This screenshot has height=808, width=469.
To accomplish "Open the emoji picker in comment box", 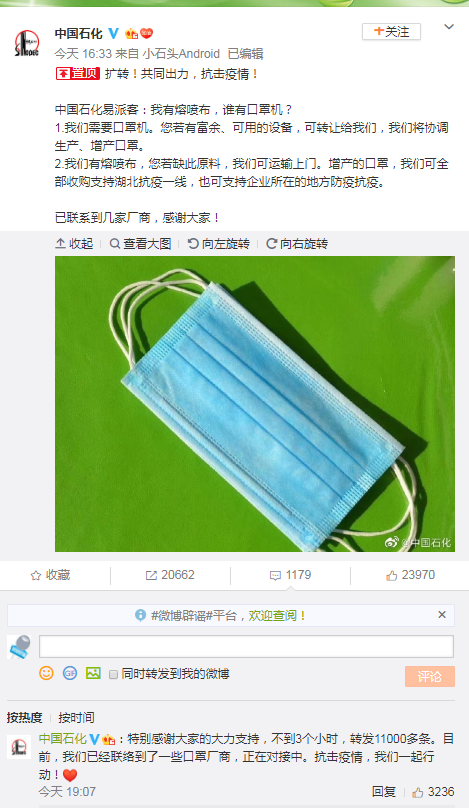I will (x=46, y=673).
